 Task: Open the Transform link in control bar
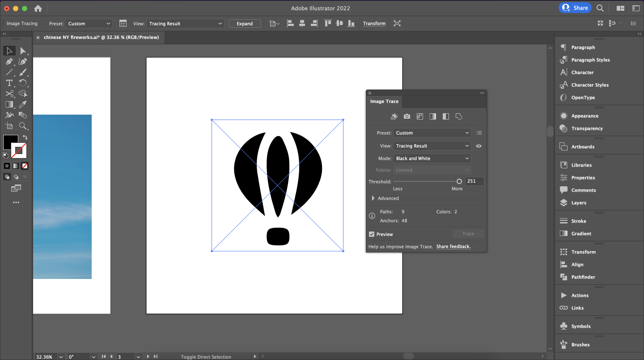click(x=374, y=24)
